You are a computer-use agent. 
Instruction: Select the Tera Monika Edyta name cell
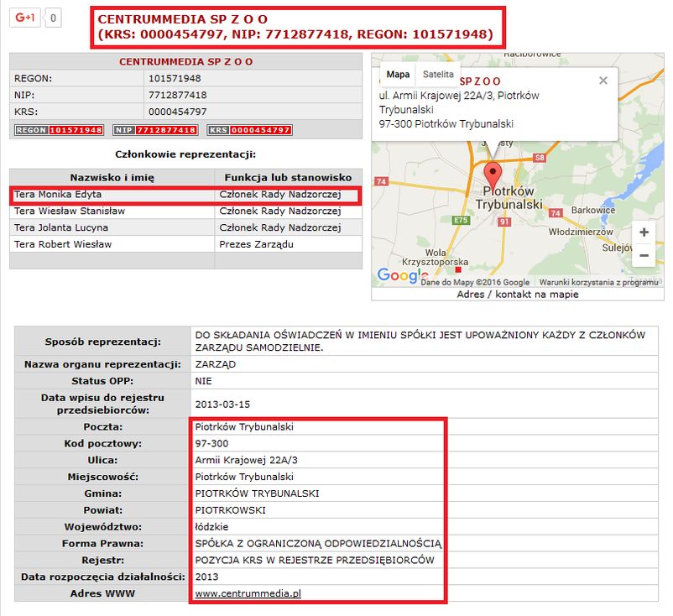(112, 195)
